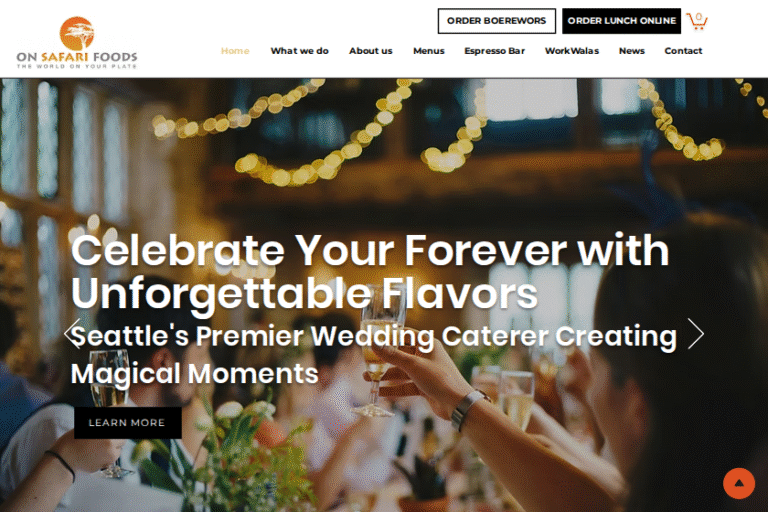Click the cart item count number
This screenshot has width=768, height=512.
click(x=699, y=17)
